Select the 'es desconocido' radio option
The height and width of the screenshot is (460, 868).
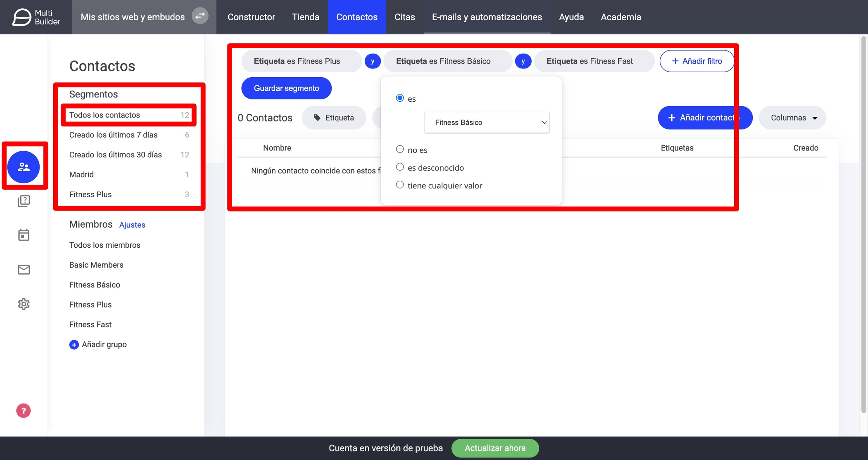click(400, 167)
